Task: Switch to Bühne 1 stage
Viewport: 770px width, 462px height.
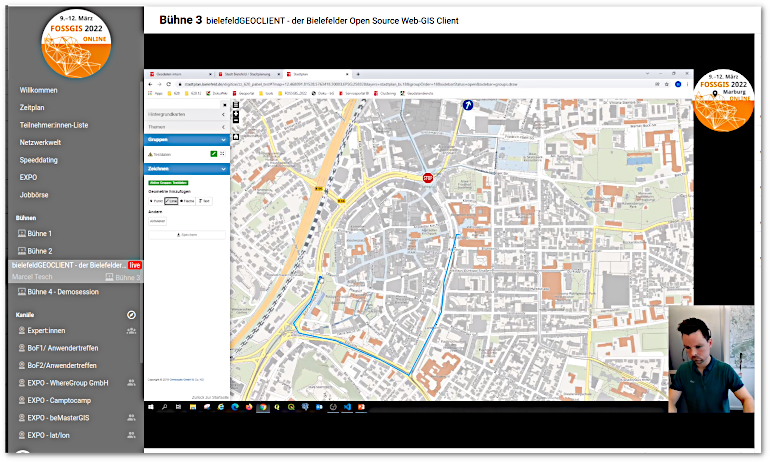Action: pos(35,234)
